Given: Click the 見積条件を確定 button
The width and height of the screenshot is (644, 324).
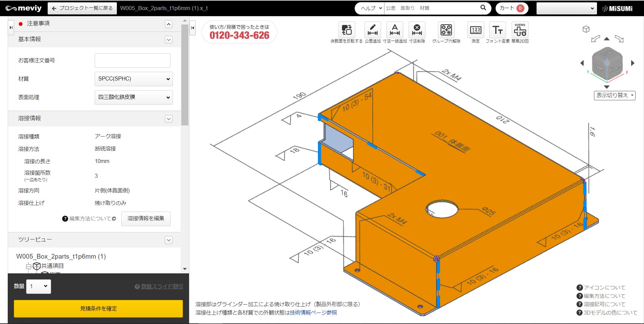Looking at the screenshot, I should [x=98, y=309].
